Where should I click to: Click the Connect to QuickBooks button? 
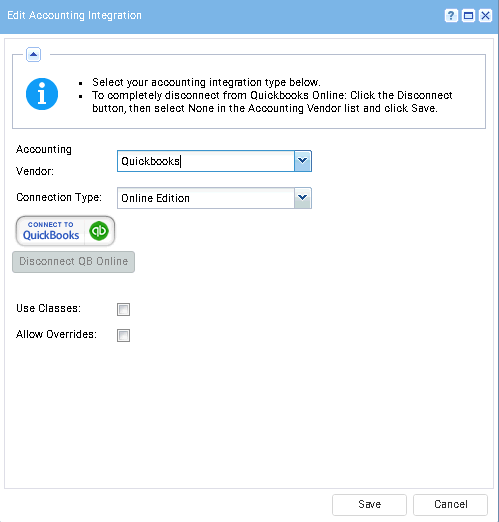[x=65, y=231]
